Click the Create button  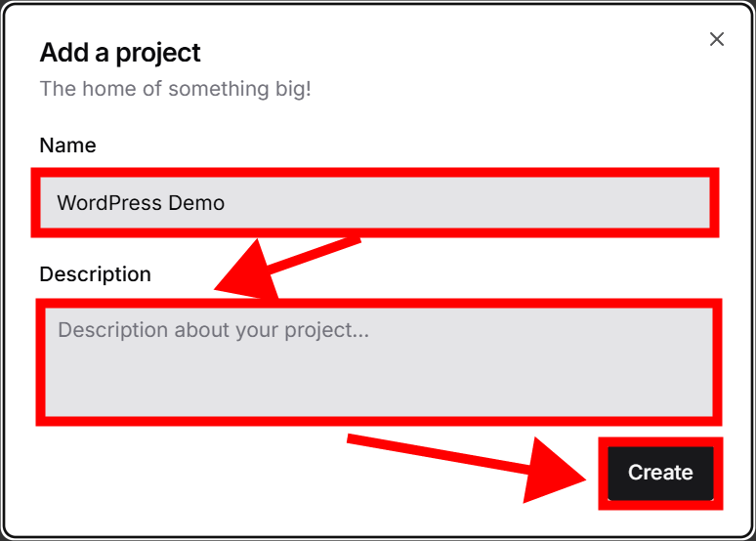tap(660, 473)
